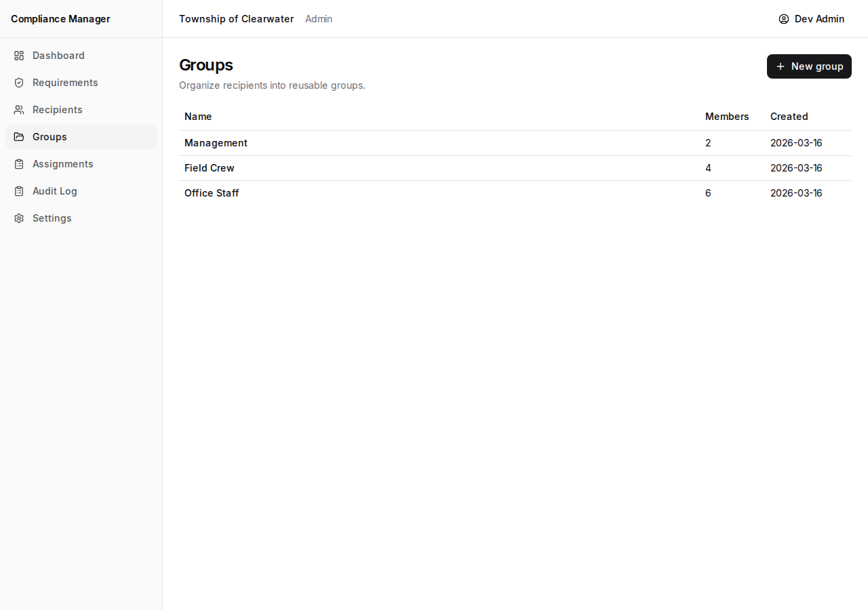Click the Groups folder icon

[19, 137]
